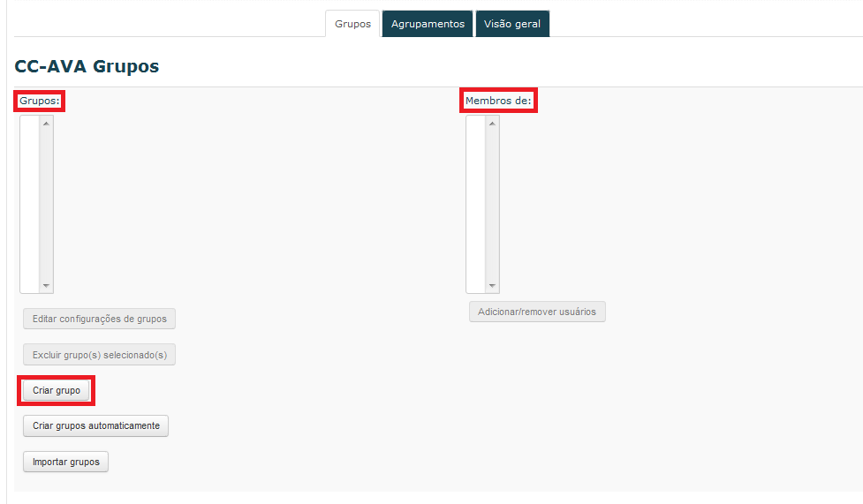Click the Grupos list scrollbar track

point(47,203)
